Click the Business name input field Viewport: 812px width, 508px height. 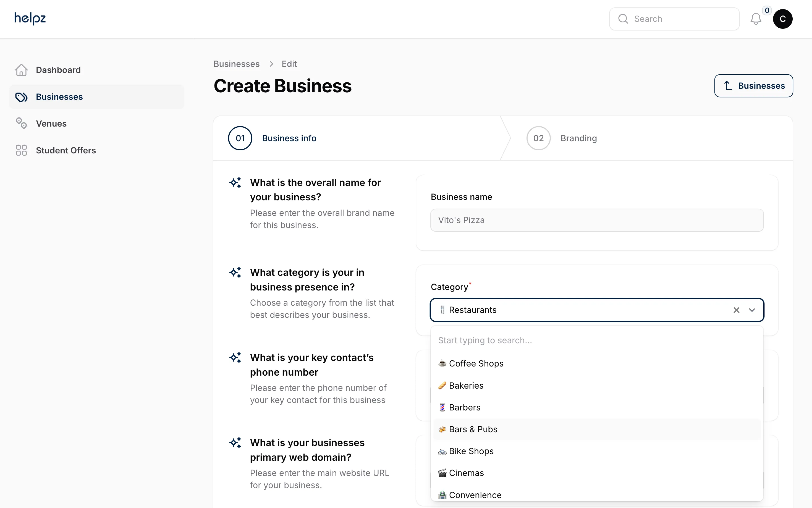click(x=597, y=220)
